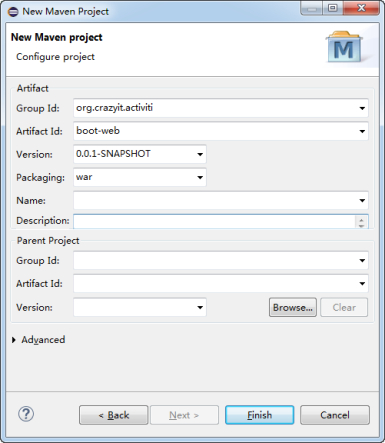Screen dimensions: 385x443
Task: Open the Parent Project Version dropdown arrow
Action: [x=200, y=307]
